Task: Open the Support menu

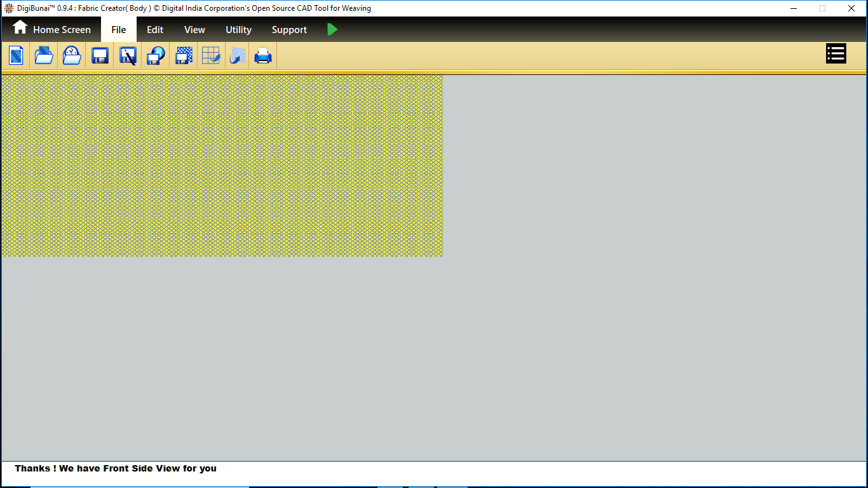Action: point(289,30)
